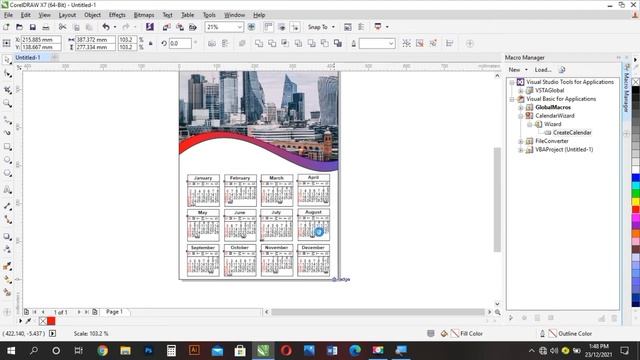Select the Rectangle tool in toolbox
640x360 pixels.
pos(7,147)
